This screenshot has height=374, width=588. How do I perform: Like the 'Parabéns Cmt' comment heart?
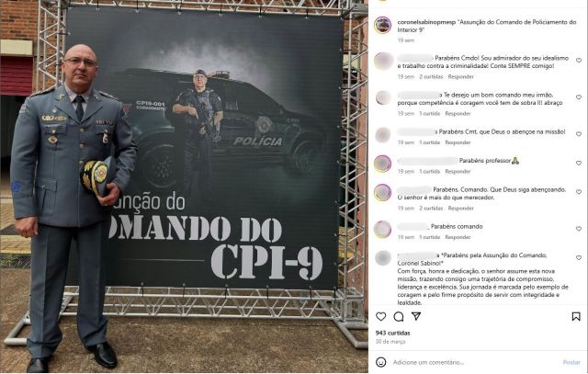coord(579,134)
